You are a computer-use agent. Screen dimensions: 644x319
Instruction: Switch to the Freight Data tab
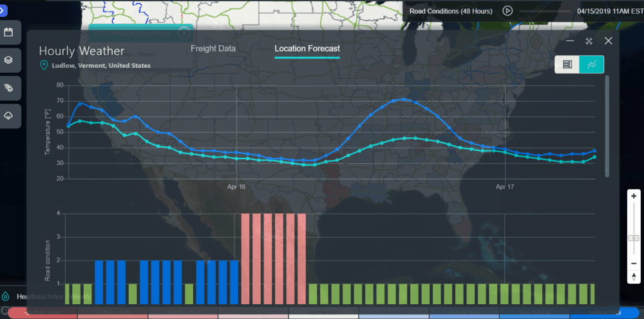[213, 48]
